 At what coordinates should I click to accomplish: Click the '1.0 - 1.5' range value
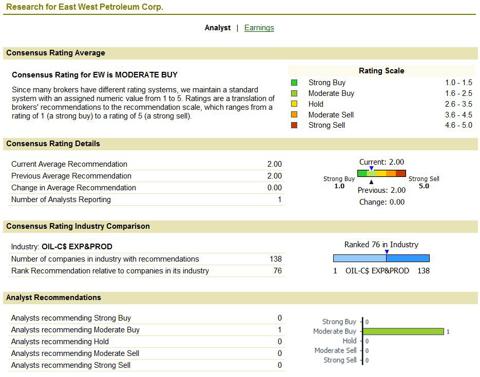[x=458, y=82]
